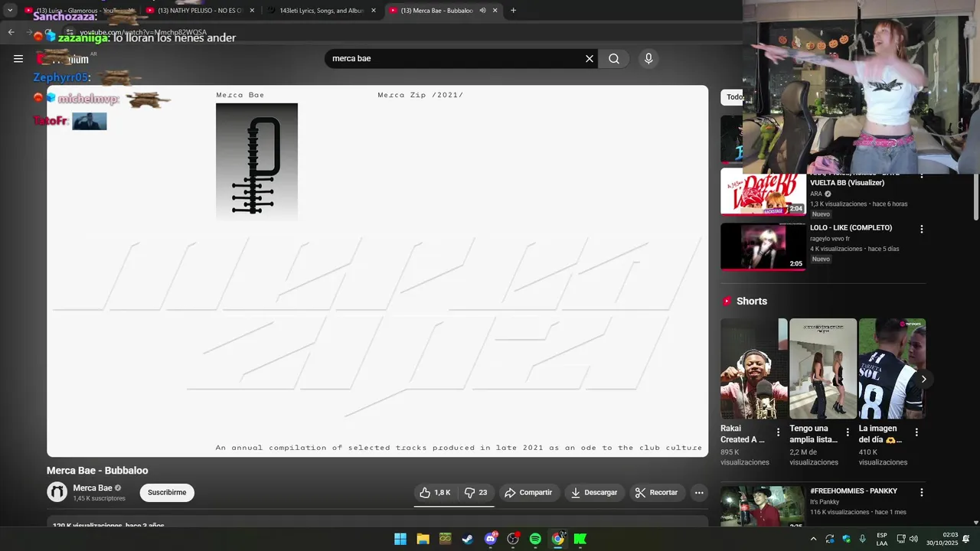The width and height of the screenshot is (980, 551).
Task: Open Kick app from the taskbar
Action: (x=580, y=539)
